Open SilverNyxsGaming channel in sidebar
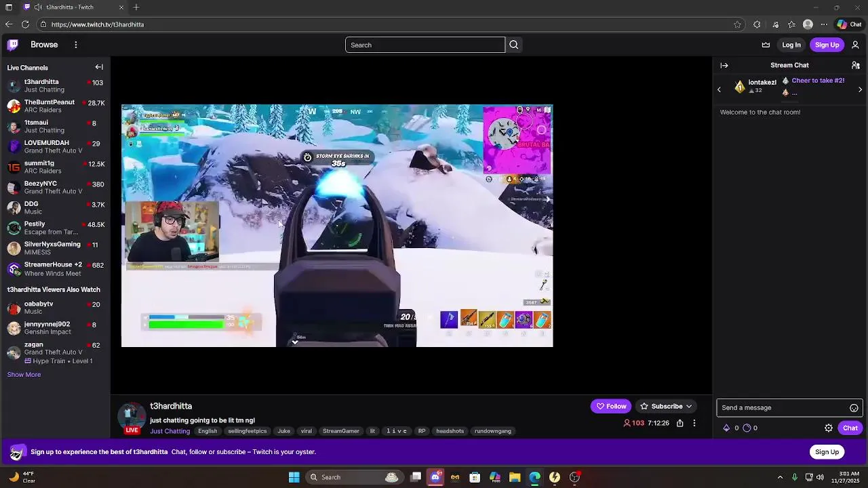The image size is (868, 488). point(55,248)
